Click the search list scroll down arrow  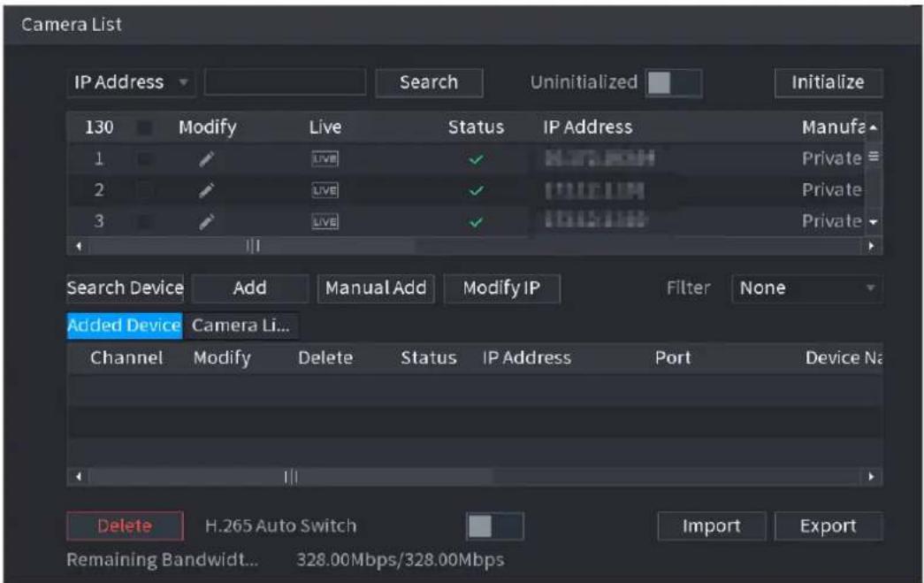point(873,222)
